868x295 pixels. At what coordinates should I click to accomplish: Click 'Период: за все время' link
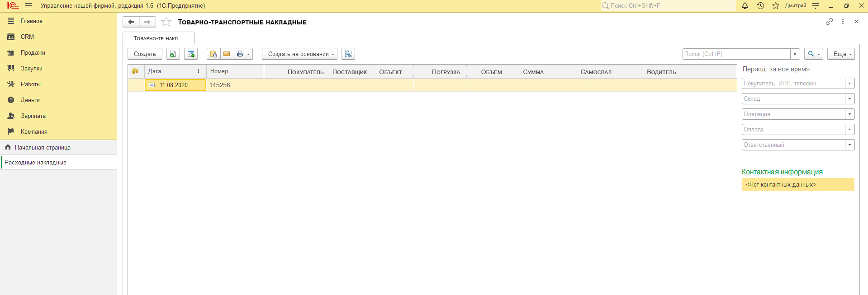(776, 69)
